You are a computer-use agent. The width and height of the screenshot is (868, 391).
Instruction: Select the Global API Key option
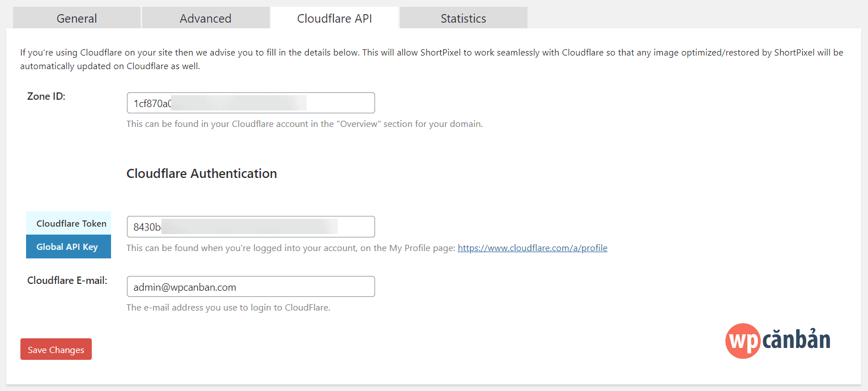click(69, 246)
